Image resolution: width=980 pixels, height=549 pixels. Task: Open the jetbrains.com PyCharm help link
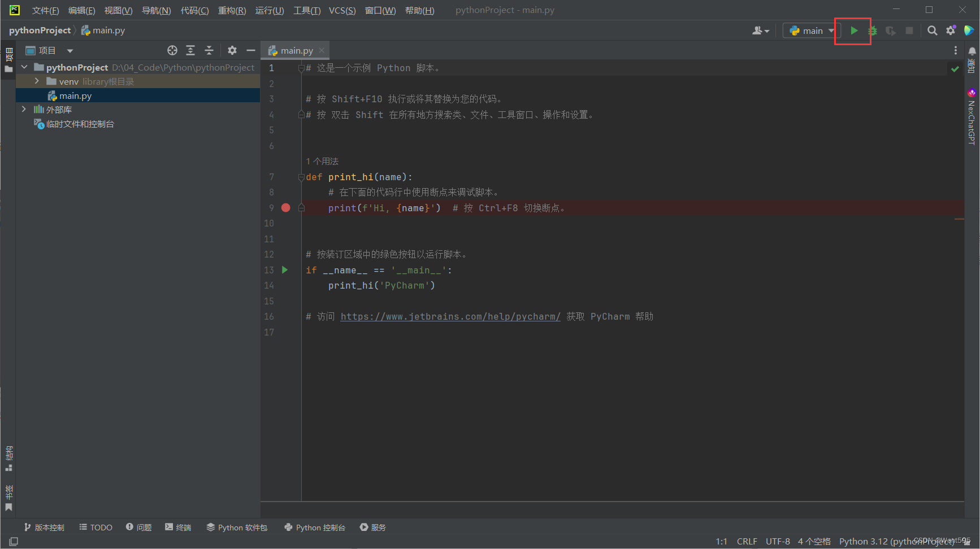(x=450, y=316)
